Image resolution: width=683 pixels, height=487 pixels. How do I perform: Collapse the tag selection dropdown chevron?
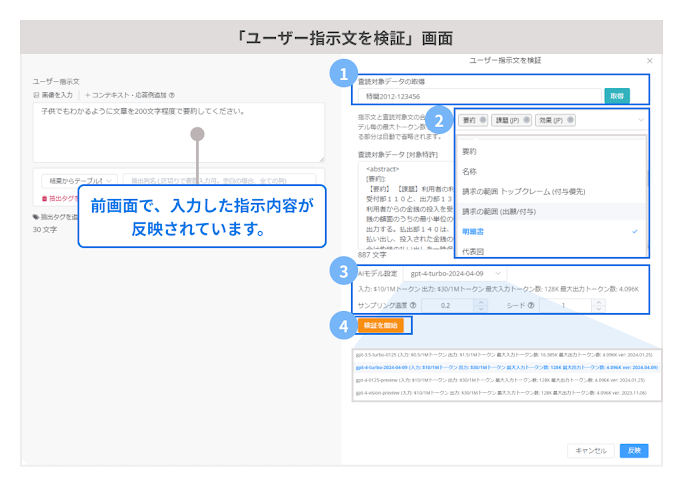[640, 120]
